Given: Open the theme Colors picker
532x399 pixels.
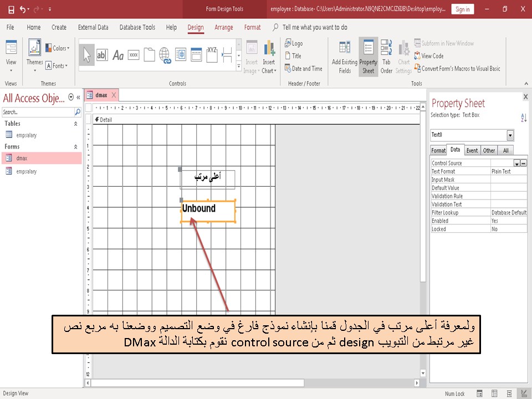Looking at the screenshot, I should pyautogui.click(x=58, y=48).
